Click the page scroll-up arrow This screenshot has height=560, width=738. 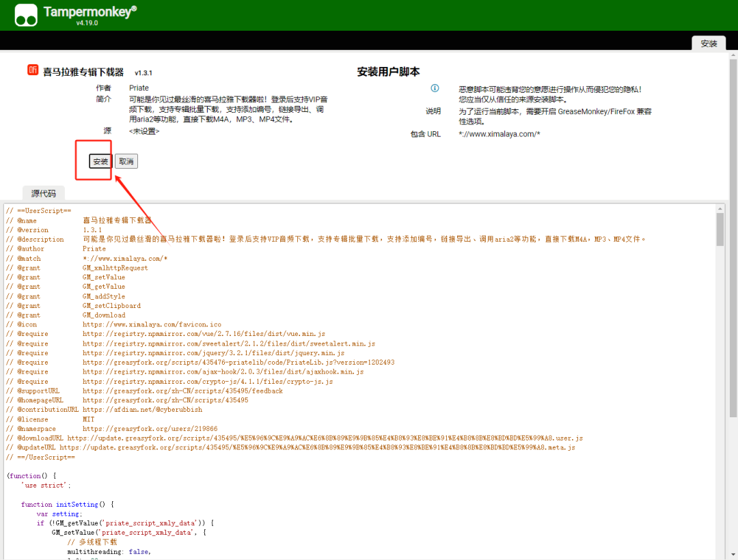coord(733,55)
